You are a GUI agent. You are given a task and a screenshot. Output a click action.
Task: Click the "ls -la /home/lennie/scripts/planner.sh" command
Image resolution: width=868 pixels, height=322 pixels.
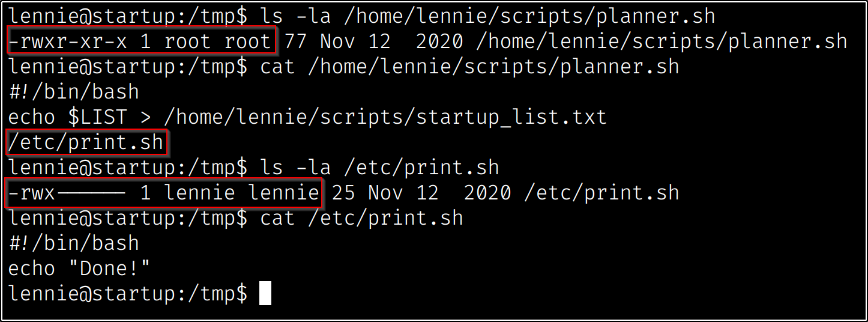click(x=487, y=16)
